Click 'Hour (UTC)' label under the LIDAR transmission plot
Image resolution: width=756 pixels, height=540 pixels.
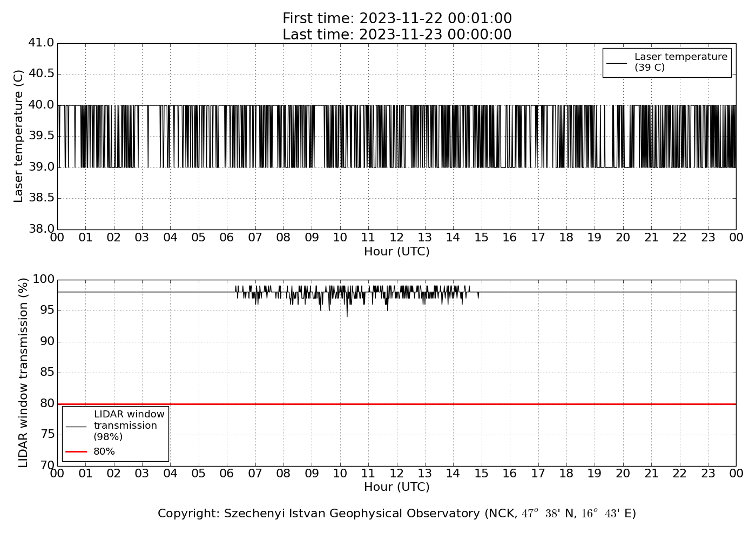[x=397, y=487]
